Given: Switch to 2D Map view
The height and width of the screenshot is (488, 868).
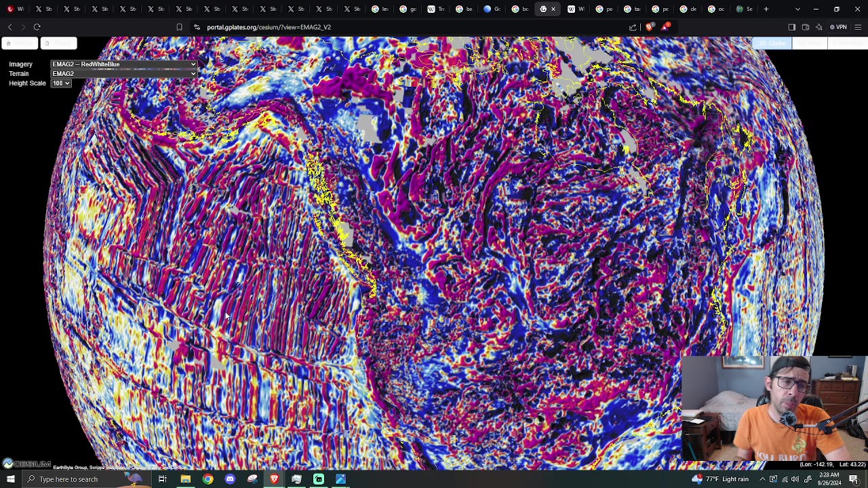Looking at the screenshot, I should 810,43.
